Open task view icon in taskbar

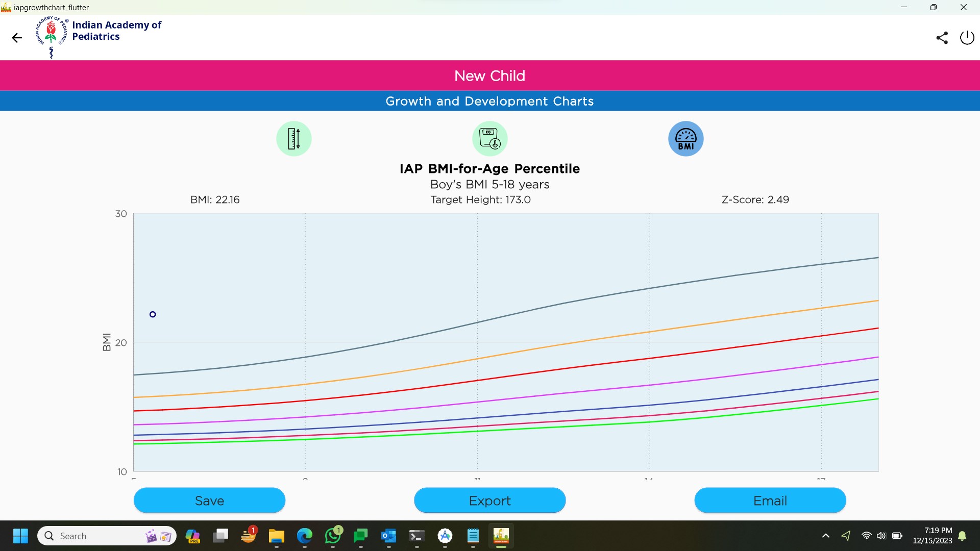coord(220,536)
